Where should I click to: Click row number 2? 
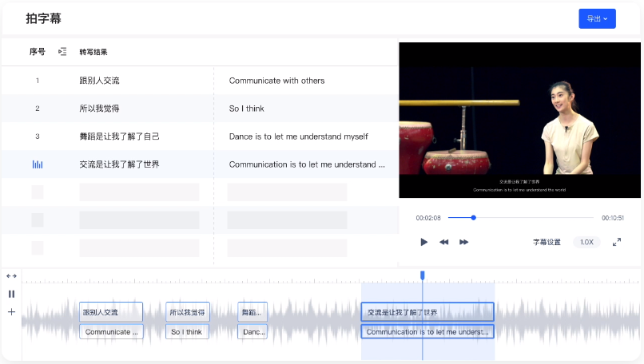pyautogui.click(x=38, y=109)
